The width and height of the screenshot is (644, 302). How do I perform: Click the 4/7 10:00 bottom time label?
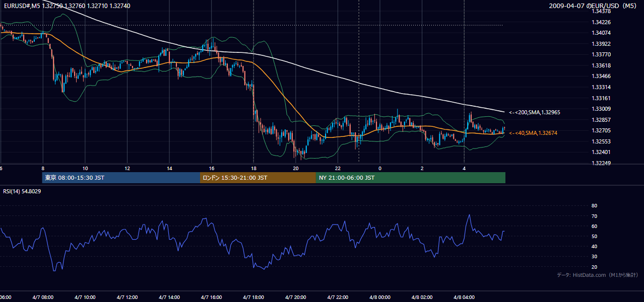85,297
